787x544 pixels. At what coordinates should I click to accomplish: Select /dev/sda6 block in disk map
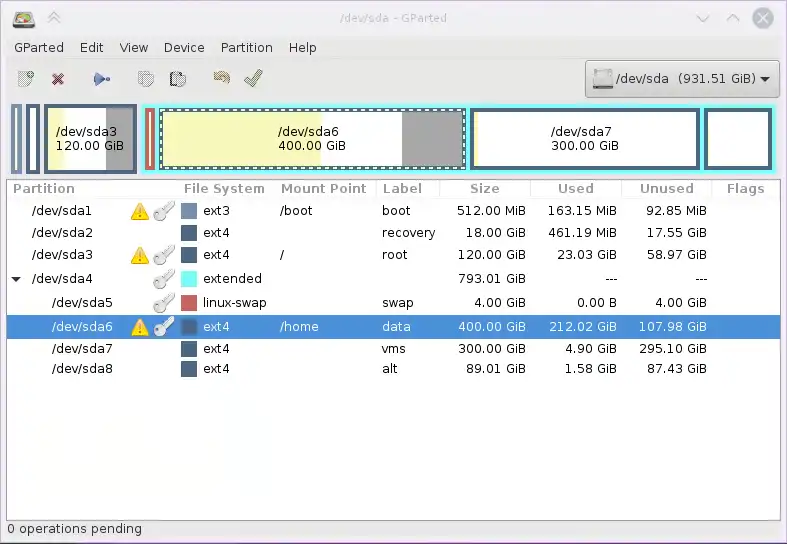(x=312, y=139)
